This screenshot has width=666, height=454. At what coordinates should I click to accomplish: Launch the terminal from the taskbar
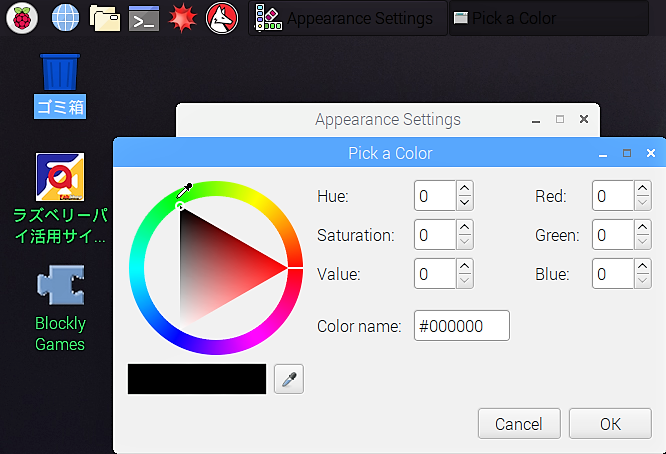pyautogui.click(x=144, y=18)
